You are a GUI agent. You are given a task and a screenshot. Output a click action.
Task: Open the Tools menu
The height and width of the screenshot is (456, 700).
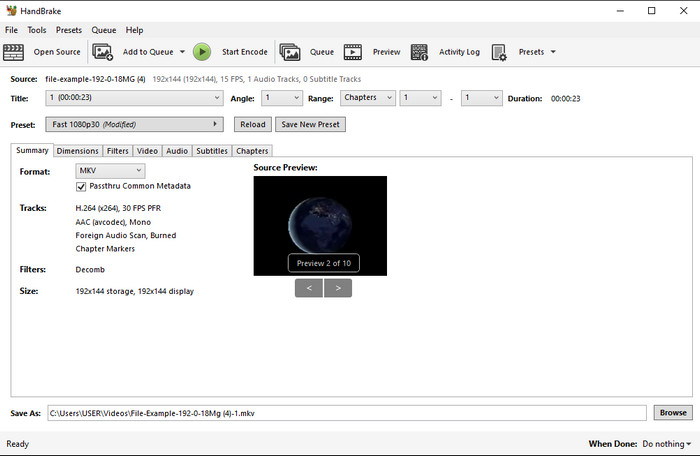pyautogui.click(x=37, y=30)
